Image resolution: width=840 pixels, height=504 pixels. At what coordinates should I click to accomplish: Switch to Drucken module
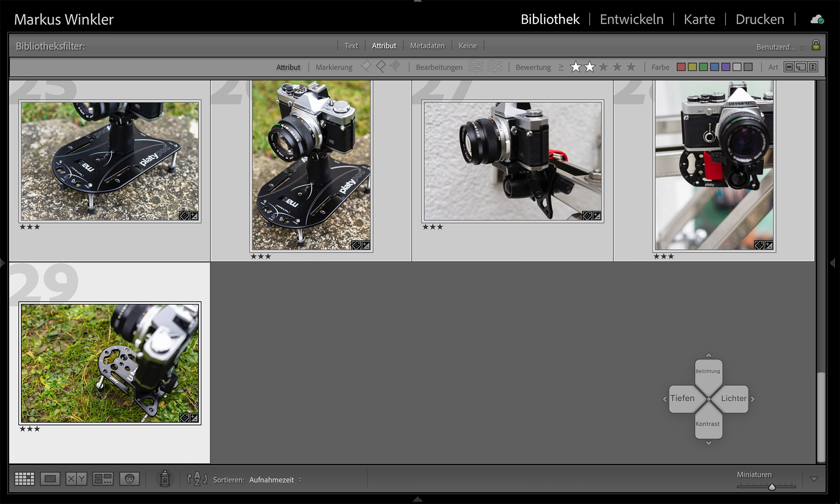click(x=760, y=19)
